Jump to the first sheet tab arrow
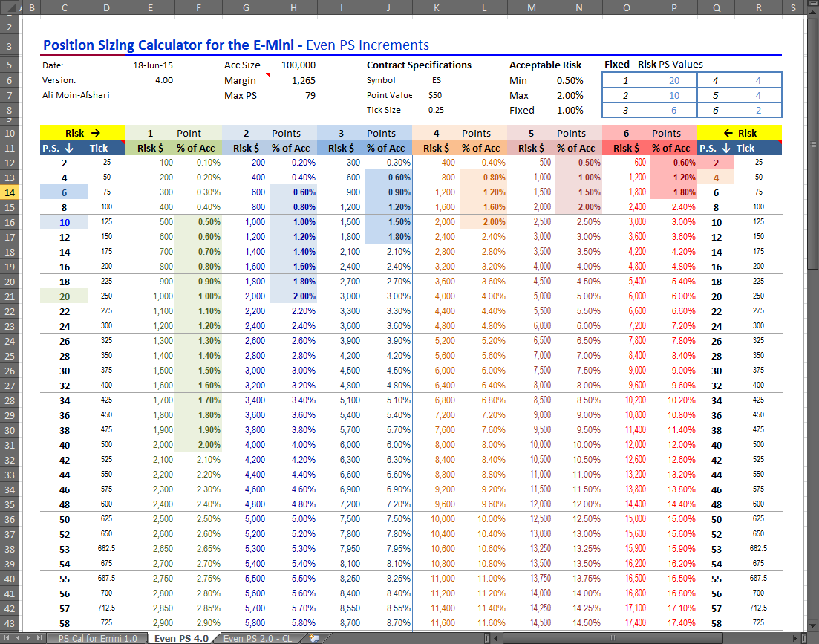 pos(7,638)
